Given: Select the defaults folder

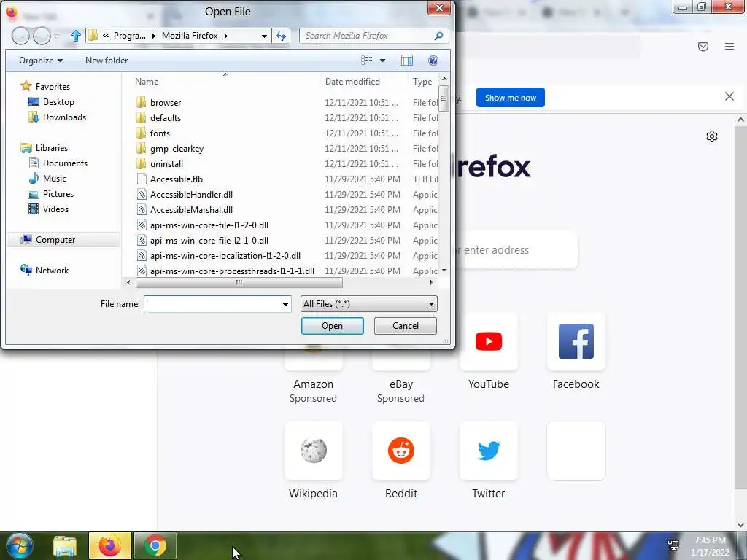Looking at the screenshot, I should tap(166, 117).
